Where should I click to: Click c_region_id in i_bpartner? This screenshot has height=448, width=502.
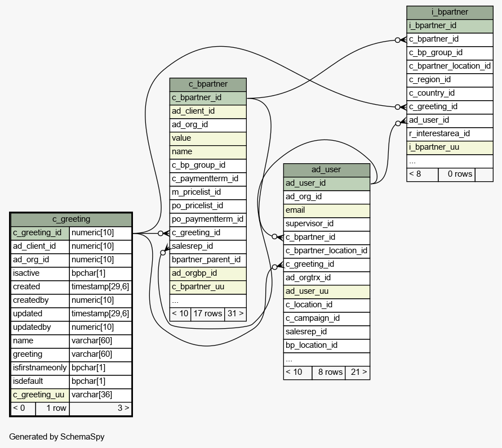click(450, 80)
